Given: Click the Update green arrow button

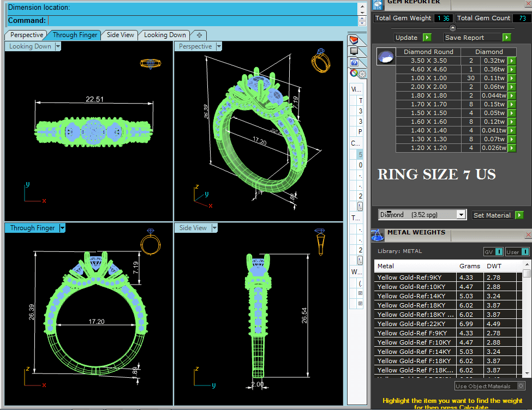Looking at the screenshot, I should click(x=427, y=38).
